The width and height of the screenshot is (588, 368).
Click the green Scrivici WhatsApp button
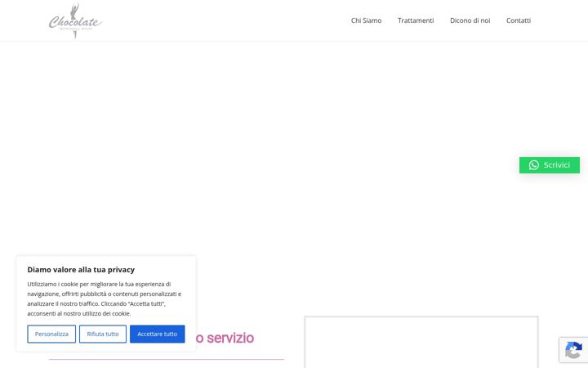550,165
